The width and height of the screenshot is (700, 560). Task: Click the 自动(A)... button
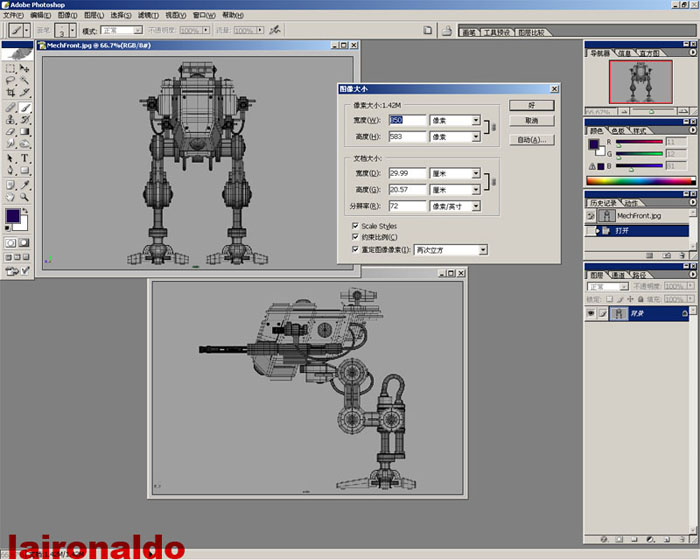point(531,140)
